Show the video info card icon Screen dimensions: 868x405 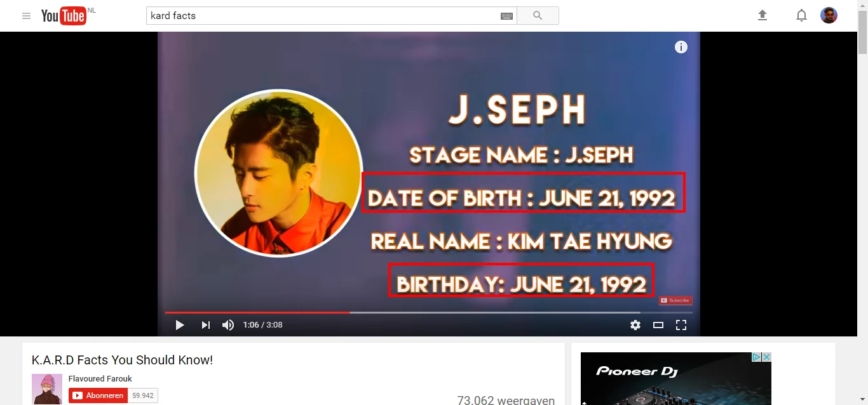681,47
